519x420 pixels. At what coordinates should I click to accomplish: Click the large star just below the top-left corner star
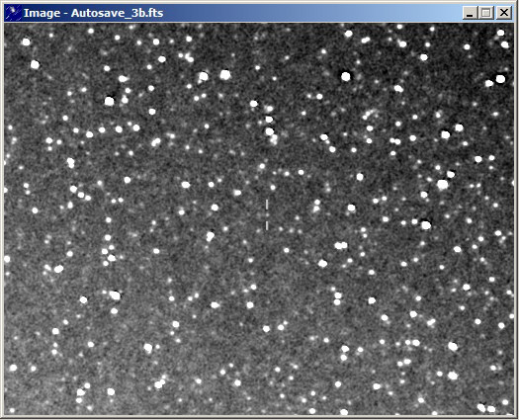coord(35,64)
